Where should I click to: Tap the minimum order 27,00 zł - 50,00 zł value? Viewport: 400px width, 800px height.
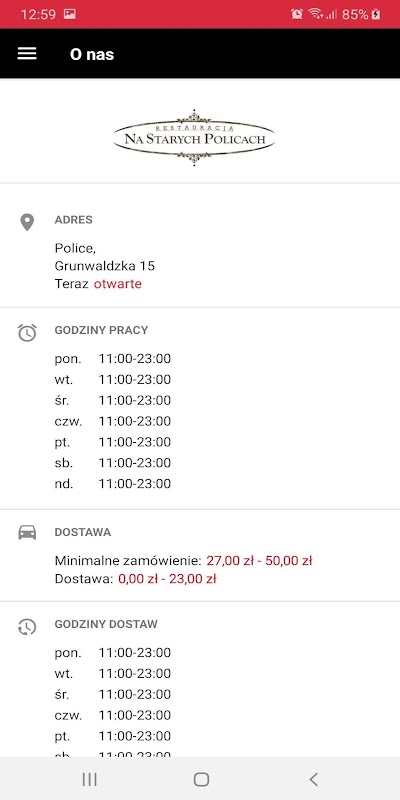tap(259, 561)
